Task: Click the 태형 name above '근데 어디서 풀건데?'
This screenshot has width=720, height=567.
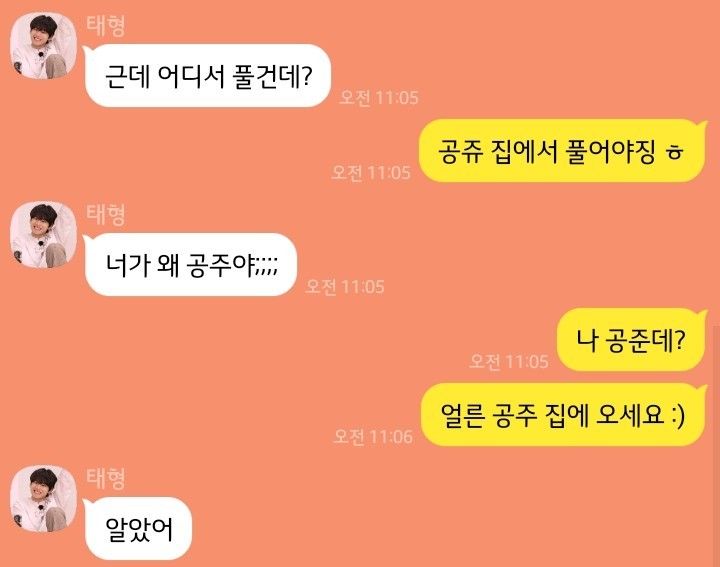Action: [106, 25]
